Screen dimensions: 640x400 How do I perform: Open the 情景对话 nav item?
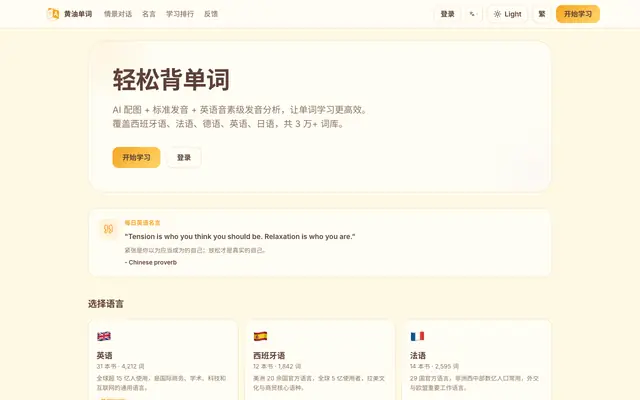click(x=118, y=14)
